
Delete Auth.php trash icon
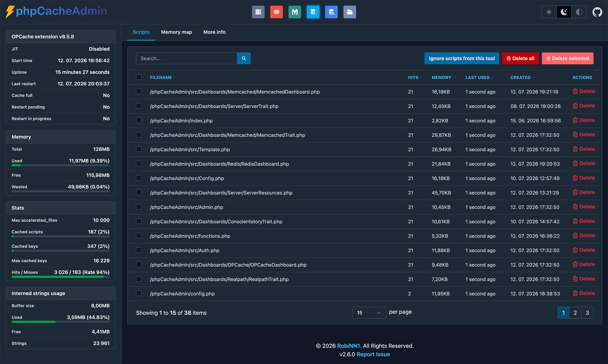[575, 250]
